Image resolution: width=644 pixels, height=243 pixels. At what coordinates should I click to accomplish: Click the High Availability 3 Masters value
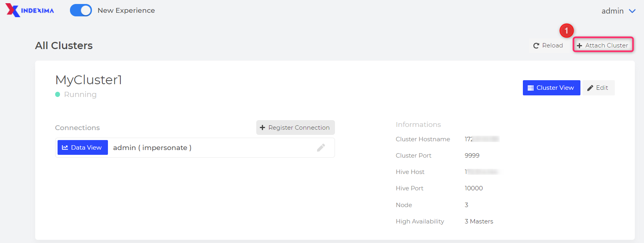point(479,221)
